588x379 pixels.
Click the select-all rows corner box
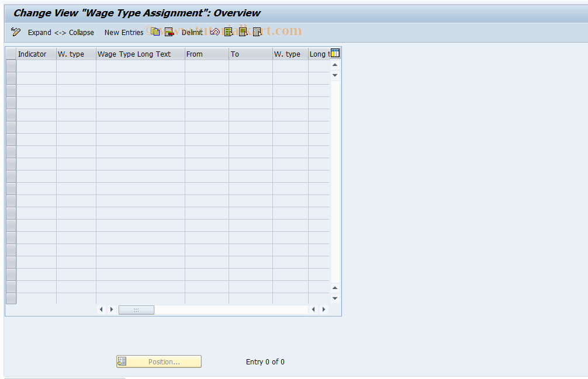click(x=11, y=54)
